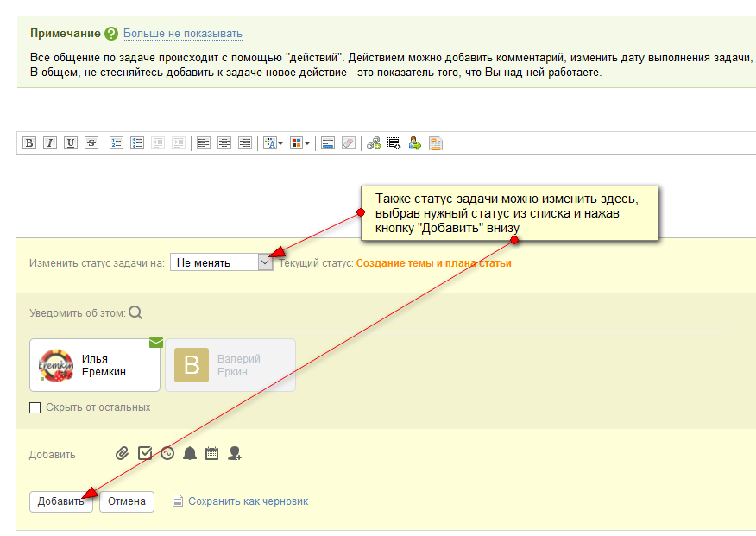Center-align the text
Viewport: 756px width, 536px height.
(x=224, y=143)
